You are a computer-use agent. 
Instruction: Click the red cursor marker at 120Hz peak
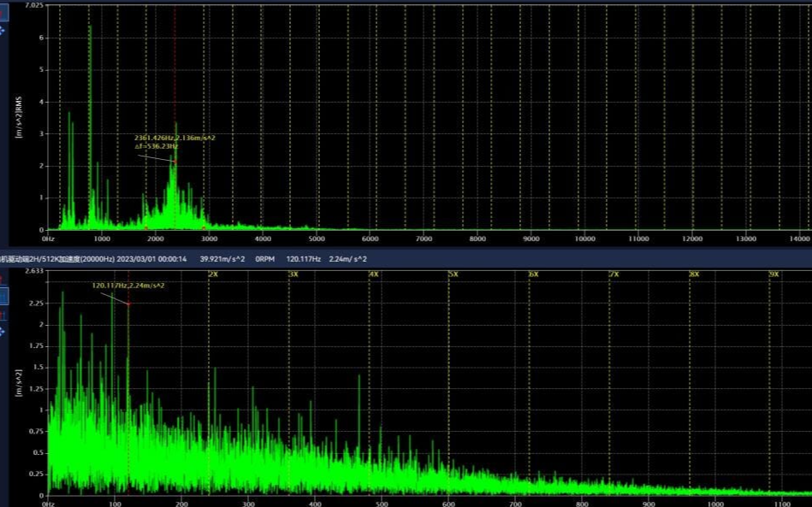pyautogui.click(x=128, y=304)
